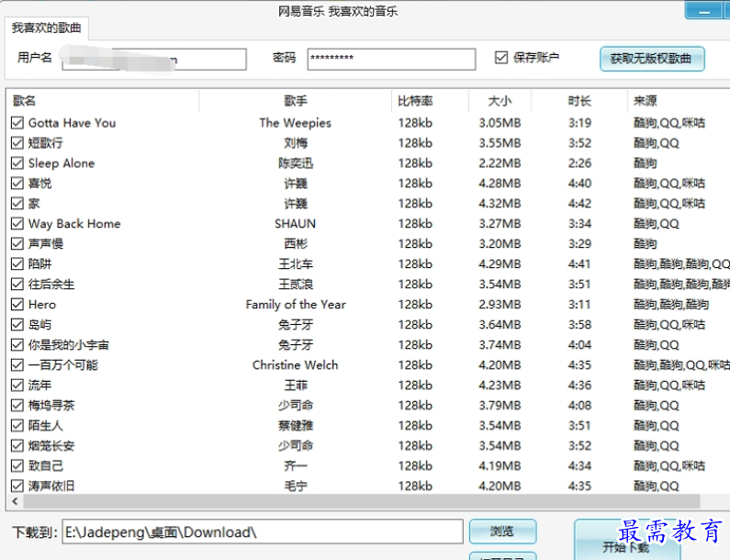Click artist 齐一

296,465
